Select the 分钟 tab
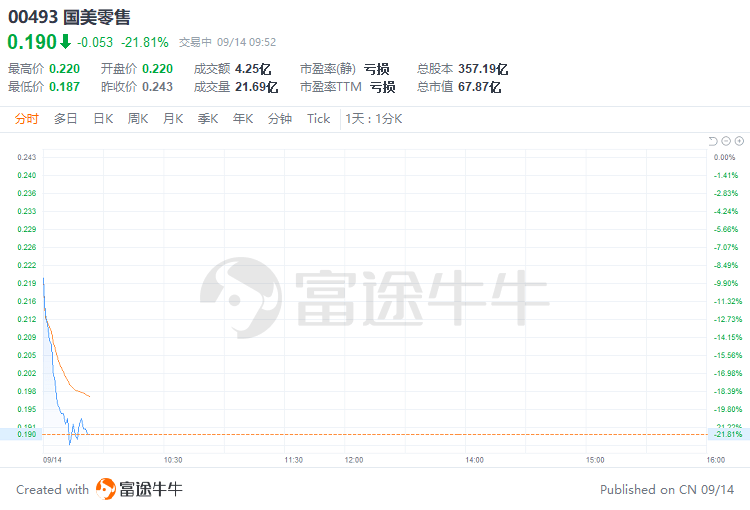Image resolution: width=750 pixels, height=510 pixels. [280, 119]
